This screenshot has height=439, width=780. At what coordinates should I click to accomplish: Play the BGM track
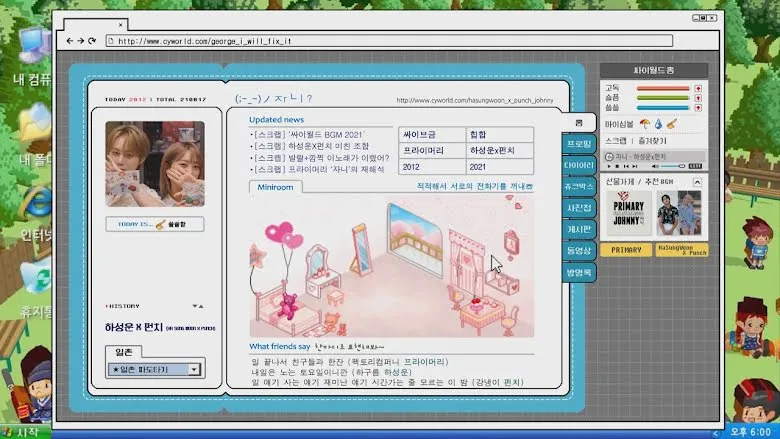609,166
